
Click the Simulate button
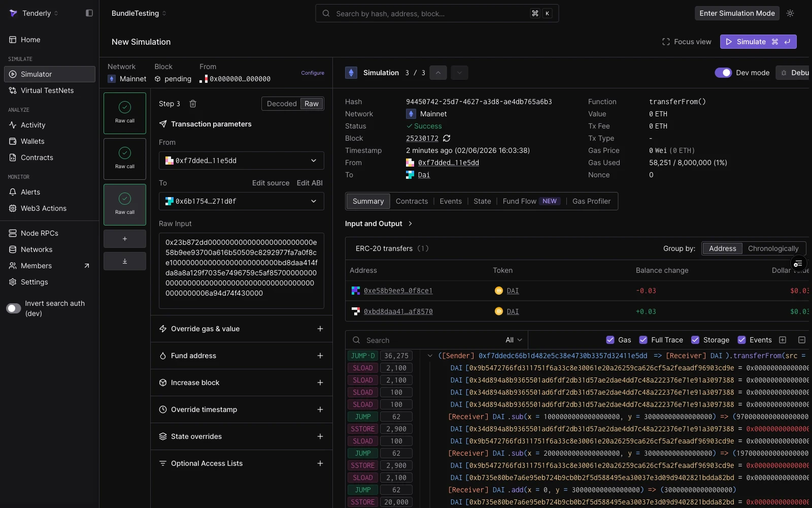(758, 42)
